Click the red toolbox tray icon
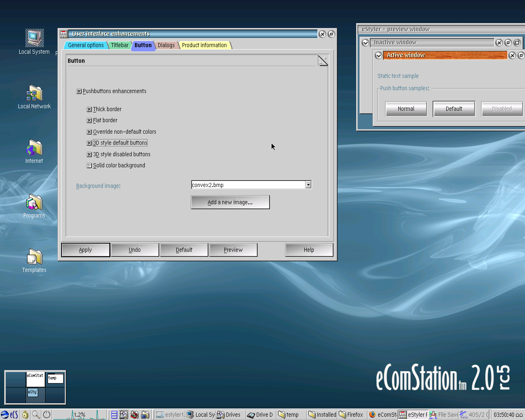The image size is (525, 420). tap(135, 415)
